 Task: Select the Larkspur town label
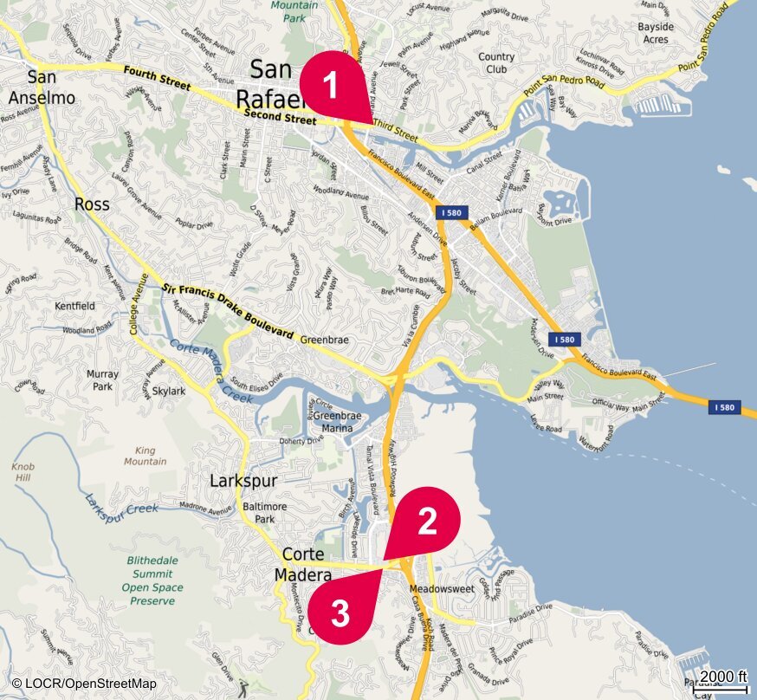tap(243, 481)
